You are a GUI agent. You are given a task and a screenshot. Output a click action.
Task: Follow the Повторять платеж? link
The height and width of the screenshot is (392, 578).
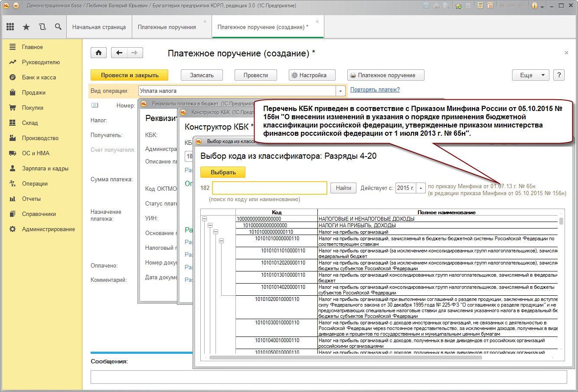[375, 90]
